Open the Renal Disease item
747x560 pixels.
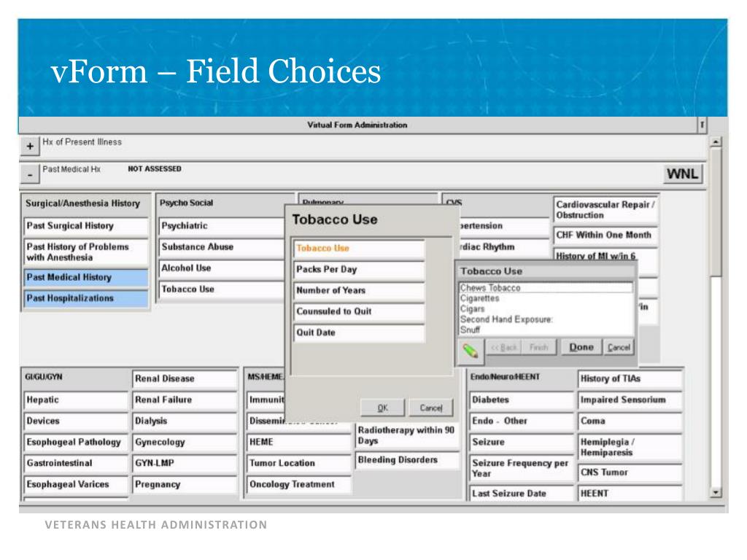point(185,379)
